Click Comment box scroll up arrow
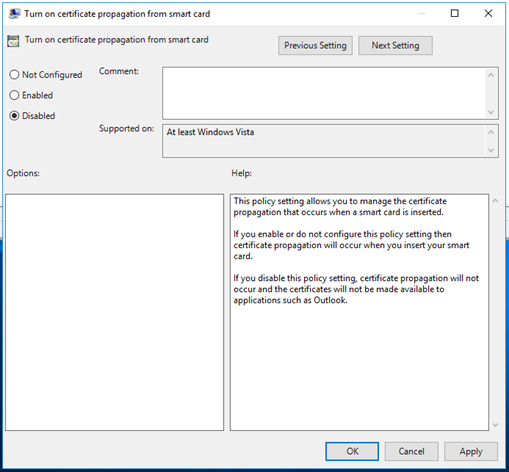The width and height of the screenshot is (509, 472). pyautogui.click(x=491, y=75)
